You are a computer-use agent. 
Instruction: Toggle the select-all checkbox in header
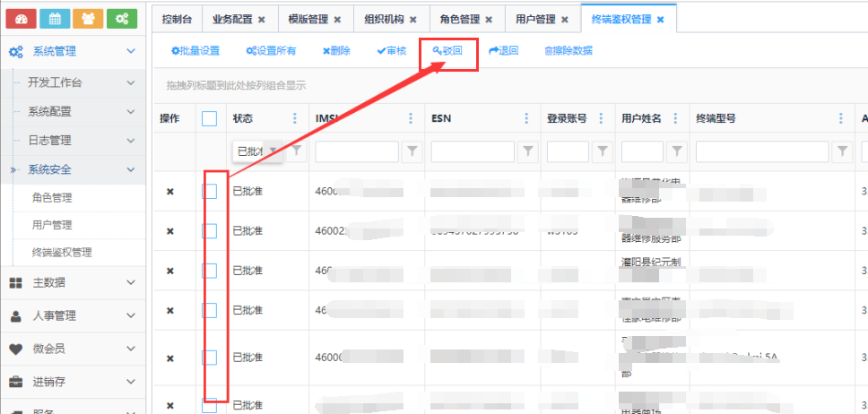click(x=210, y=118)
